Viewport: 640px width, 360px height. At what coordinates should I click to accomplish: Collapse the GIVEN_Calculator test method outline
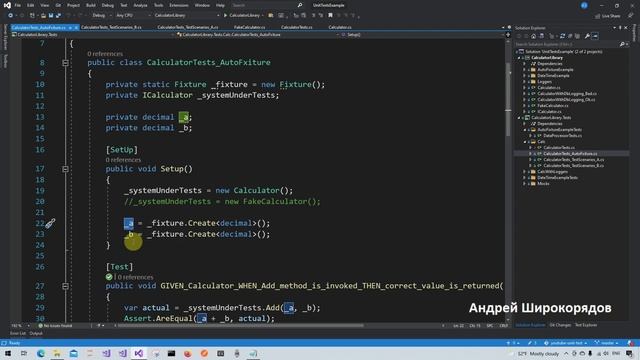pyautogui.click(x=65, y=286)
